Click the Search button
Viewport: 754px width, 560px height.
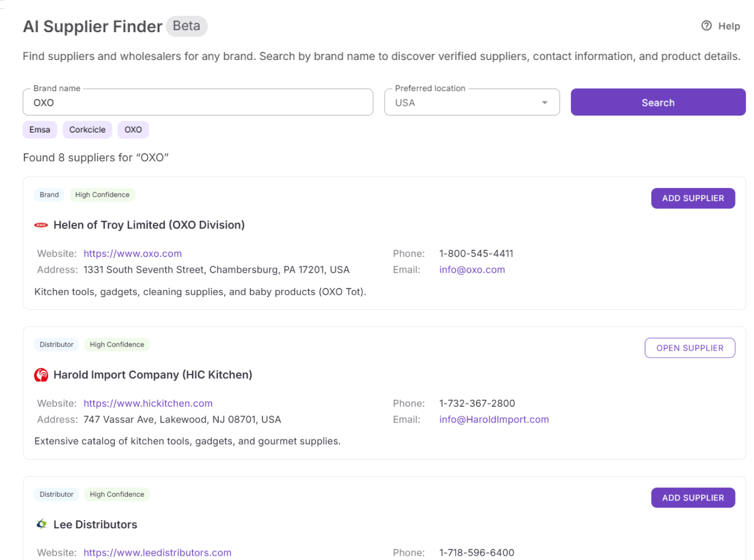click(x=657, y=102)
